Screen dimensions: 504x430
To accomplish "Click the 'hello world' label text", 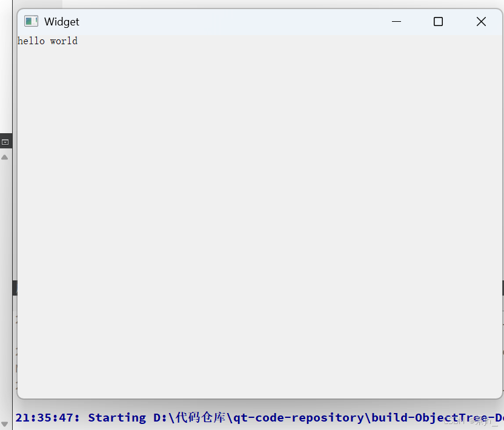I will tap(48, 41).
